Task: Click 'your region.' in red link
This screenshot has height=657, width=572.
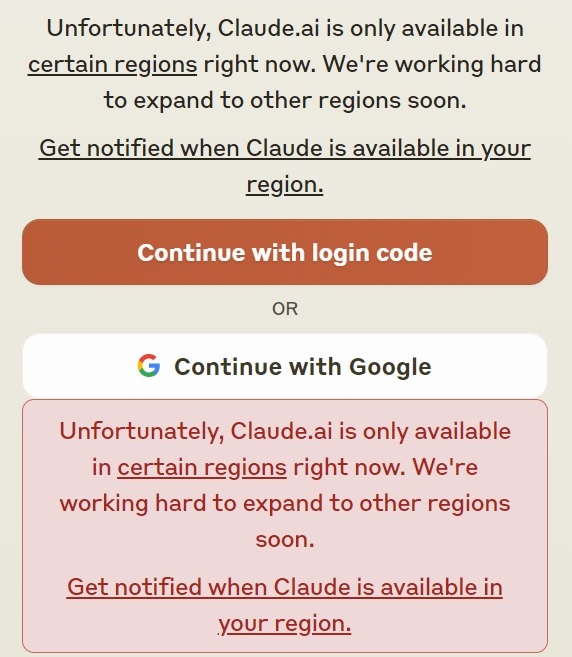Action: pos(285,624)
